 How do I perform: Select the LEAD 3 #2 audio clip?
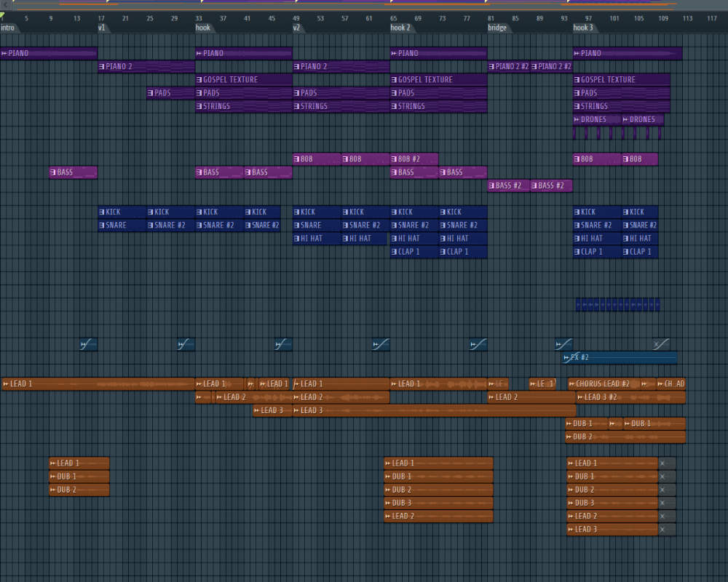(630, 397)
